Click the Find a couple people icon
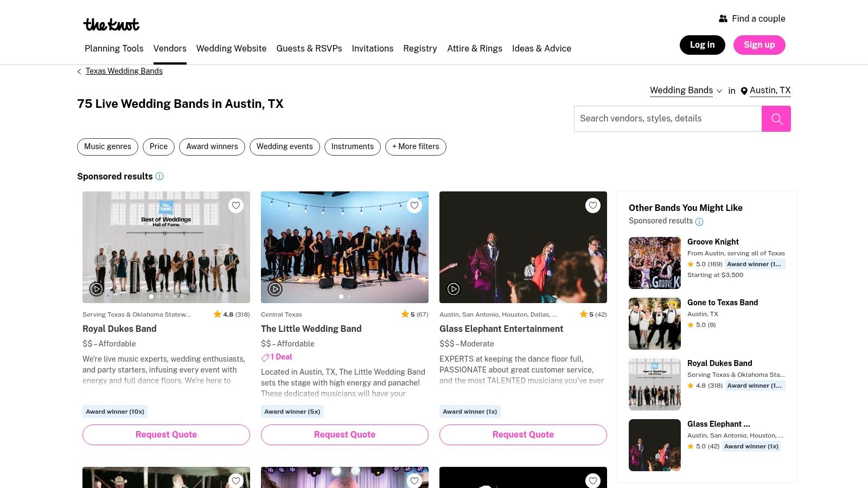868x488 pixels. point(723,18)
